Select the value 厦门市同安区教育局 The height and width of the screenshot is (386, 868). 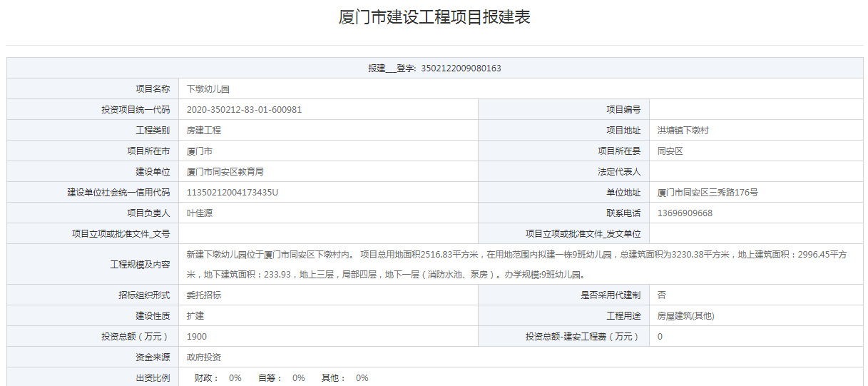225,172
